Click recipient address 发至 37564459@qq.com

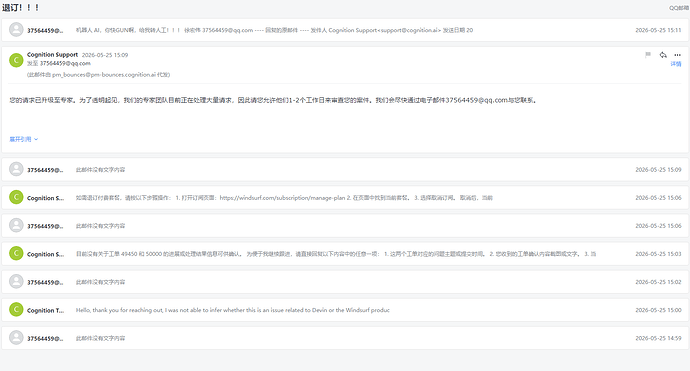click(x=59, y=63)
